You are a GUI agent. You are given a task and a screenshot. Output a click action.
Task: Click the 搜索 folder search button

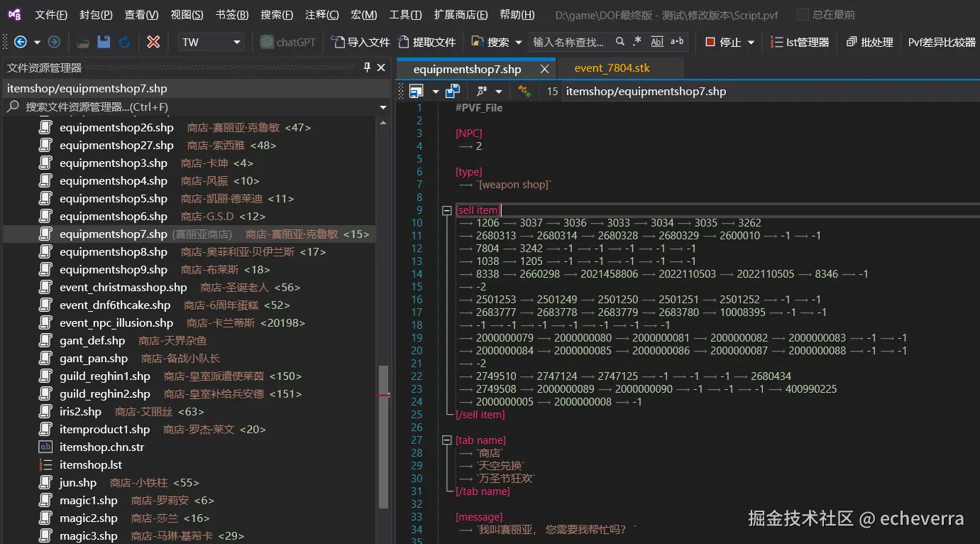pos(490,42)
